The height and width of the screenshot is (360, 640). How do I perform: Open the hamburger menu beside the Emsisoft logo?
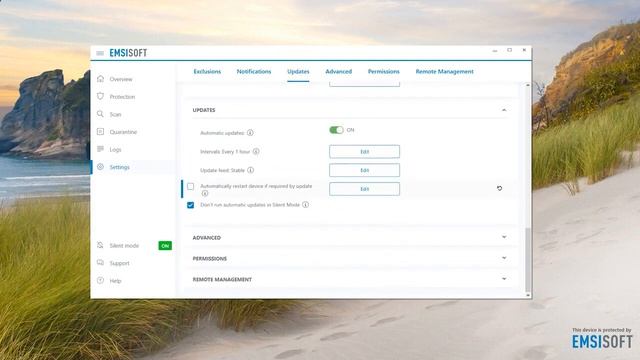coord(100,53)
